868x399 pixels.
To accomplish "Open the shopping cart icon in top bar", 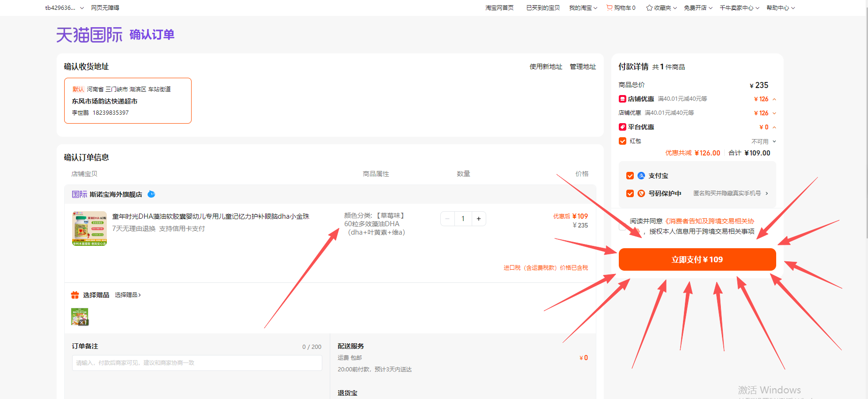I will [x=609, y=7].
